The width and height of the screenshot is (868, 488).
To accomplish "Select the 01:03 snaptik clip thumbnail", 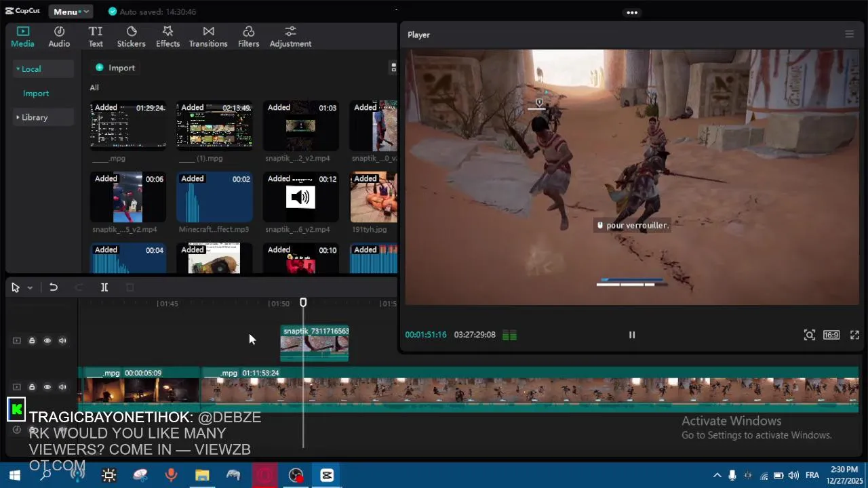I will pyautogui.click(x=300, y=125).
